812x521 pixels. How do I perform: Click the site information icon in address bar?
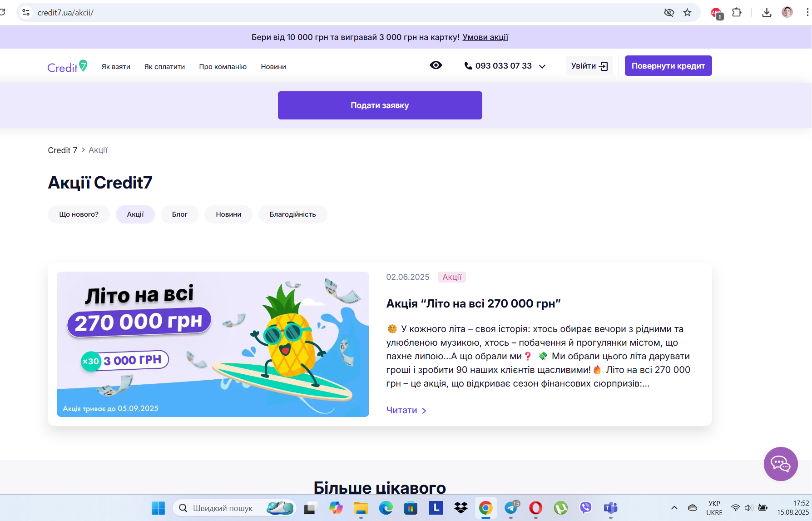click(x=26, y=13)
